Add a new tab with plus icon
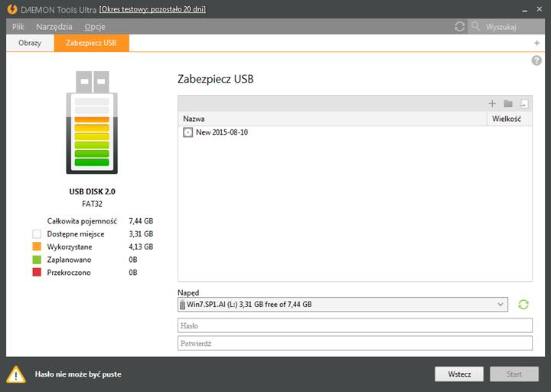The image size is (551, 392). 536,43
